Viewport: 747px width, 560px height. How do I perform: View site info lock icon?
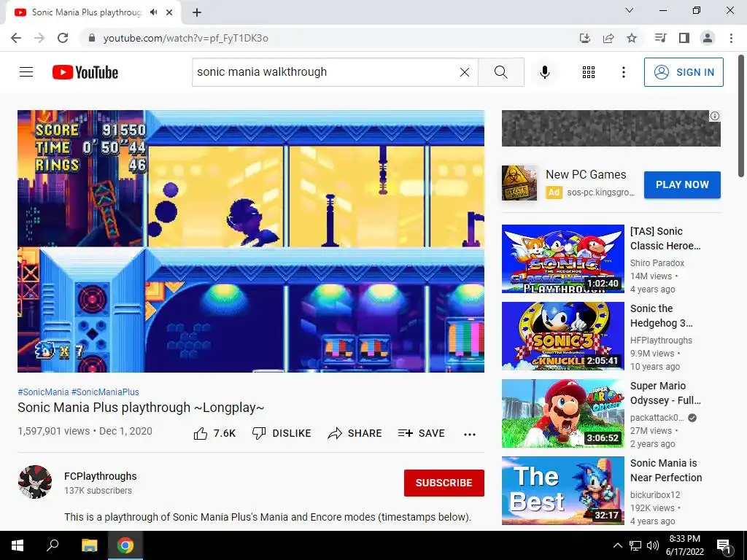(92, 38)
